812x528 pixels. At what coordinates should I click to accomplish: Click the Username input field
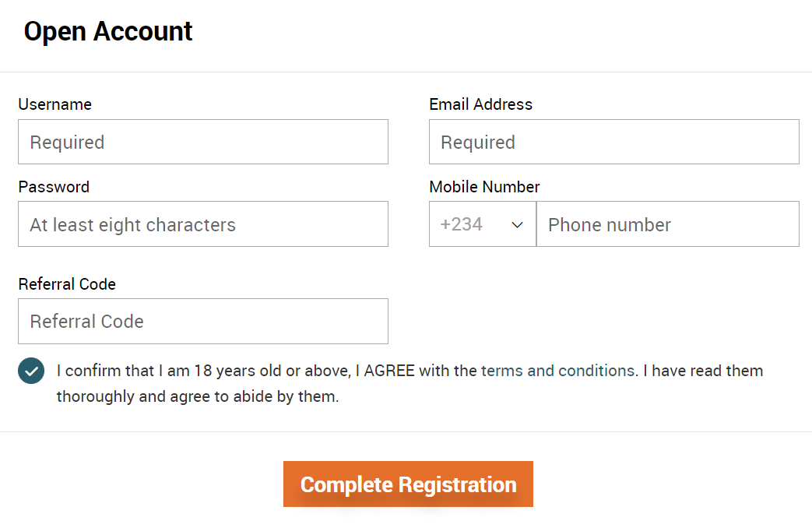[202, 142]
